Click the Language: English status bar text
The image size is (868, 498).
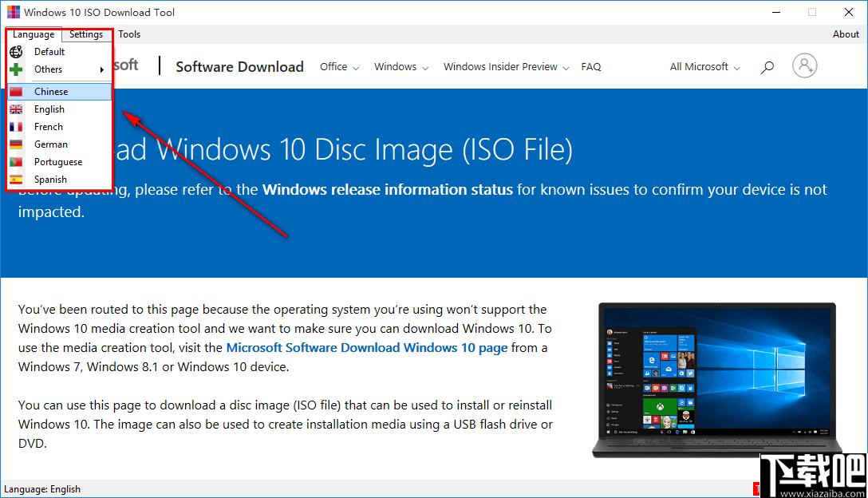[42, 489]
